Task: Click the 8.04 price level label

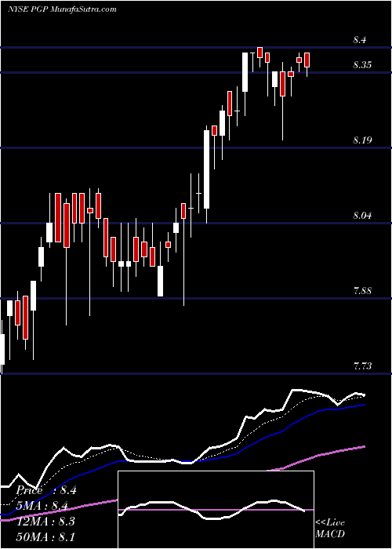Action: click(x=362, y=216)
